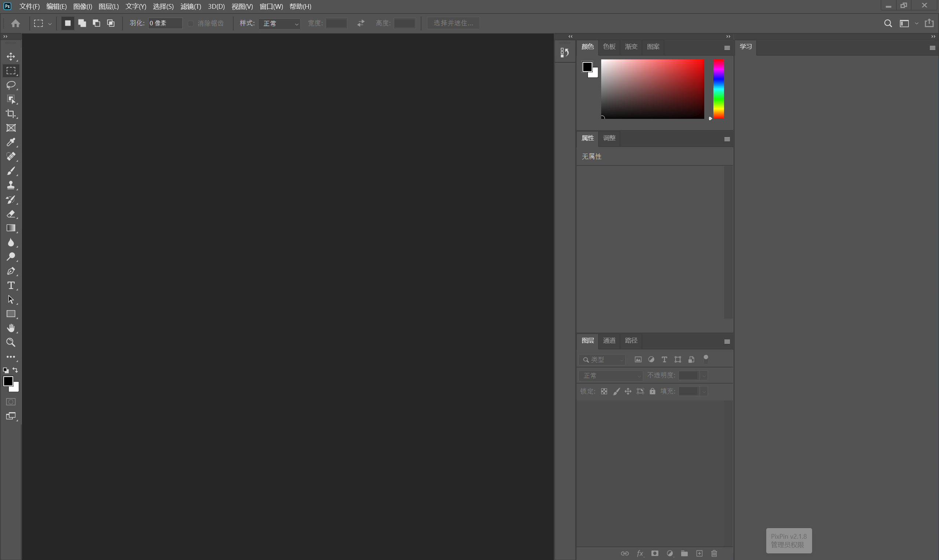This screenshot has width=939, height=560.
Task: Delete the layer with the trash icon
Action: [714, 553]
